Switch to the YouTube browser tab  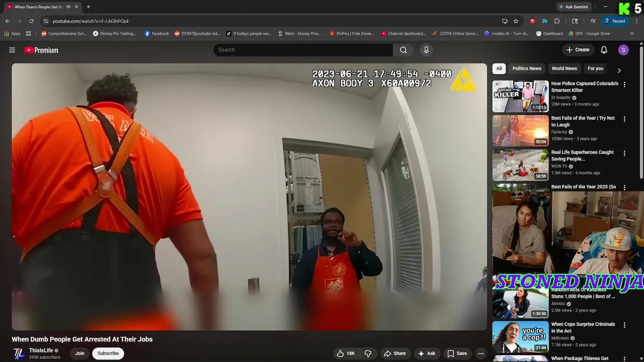coord(42,7)
